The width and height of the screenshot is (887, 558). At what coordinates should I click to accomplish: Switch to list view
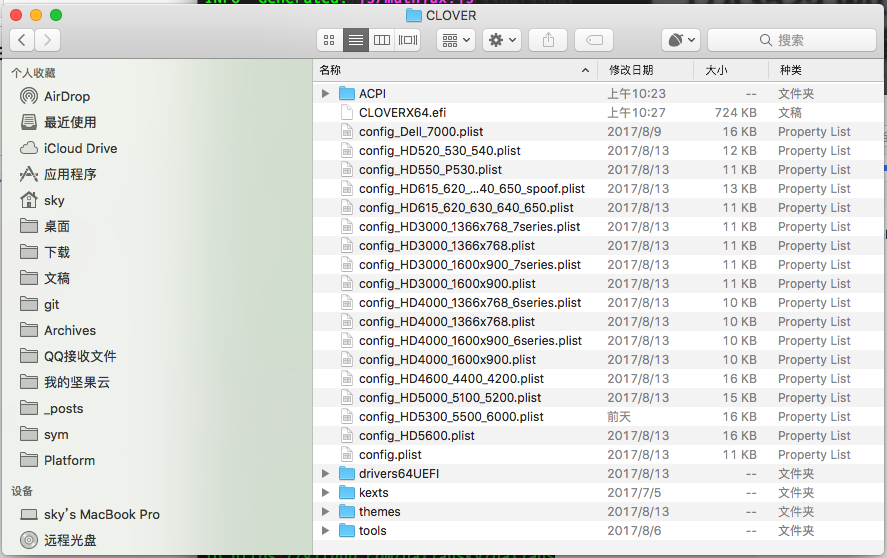click(356, 40)
